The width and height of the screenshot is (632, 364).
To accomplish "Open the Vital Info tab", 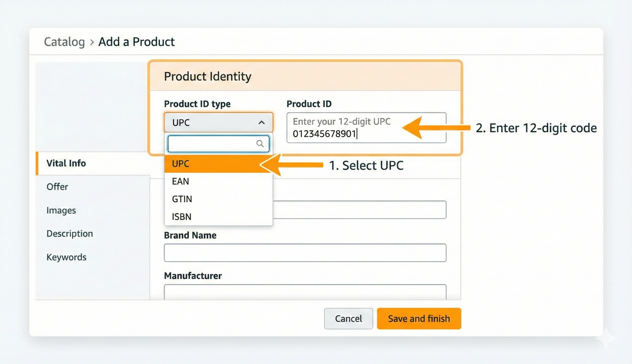I will (x=66, y=163).
